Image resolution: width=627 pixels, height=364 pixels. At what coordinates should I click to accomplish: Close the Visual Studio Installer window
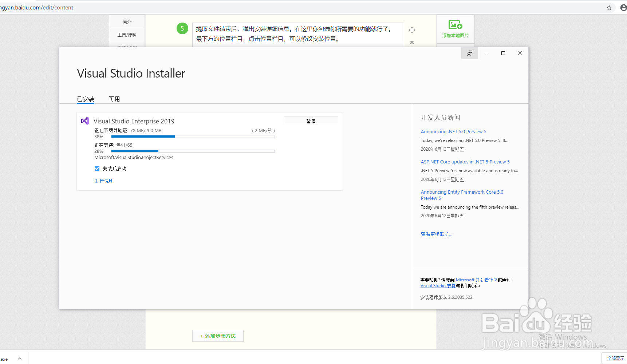[520, 53]
